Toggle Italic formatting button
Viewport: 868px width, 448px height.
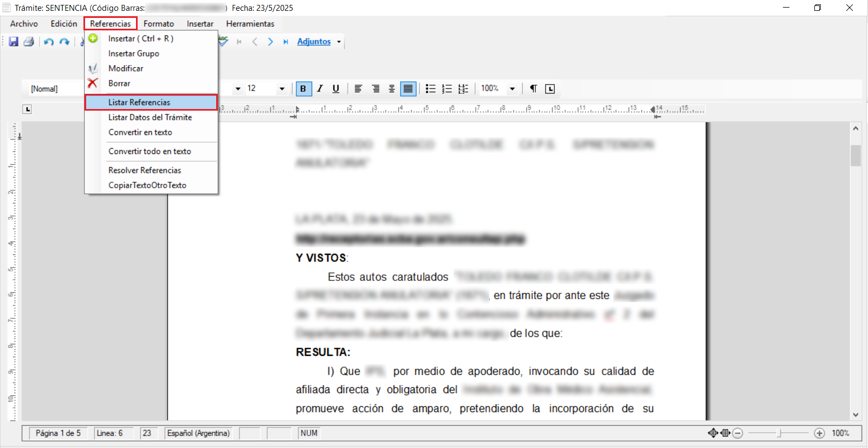320,89
